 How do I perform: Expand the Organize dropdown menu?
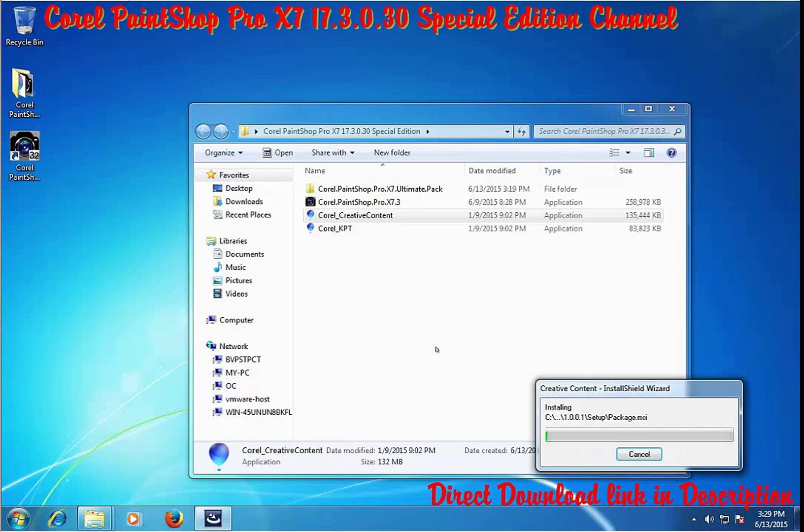tap(224, 153)
